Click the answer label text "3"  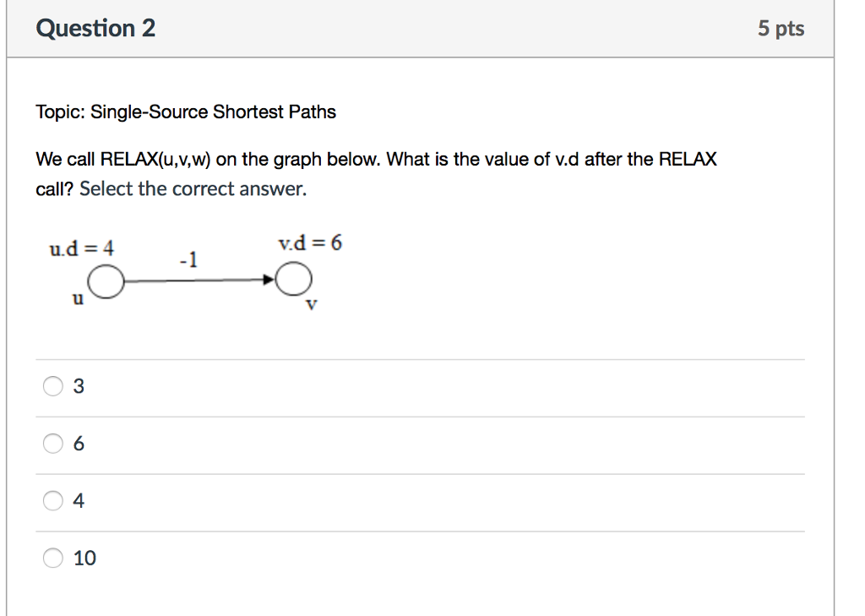click(79, 387)
